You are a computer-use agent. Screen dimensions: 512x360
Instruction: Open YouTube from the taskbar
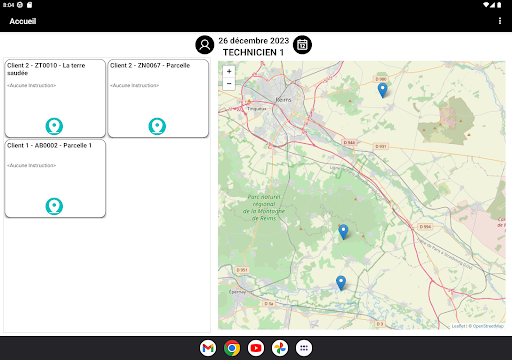256,348
